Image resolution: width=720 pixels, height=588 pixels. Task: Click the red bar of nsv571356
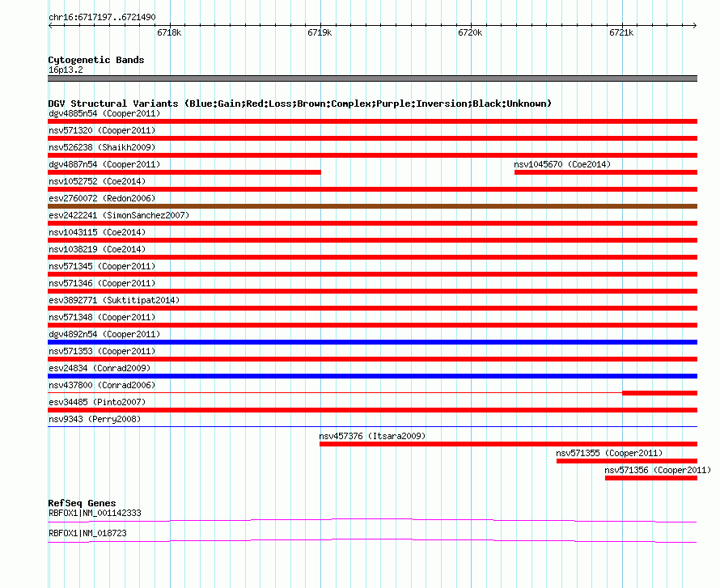(651, 478)
